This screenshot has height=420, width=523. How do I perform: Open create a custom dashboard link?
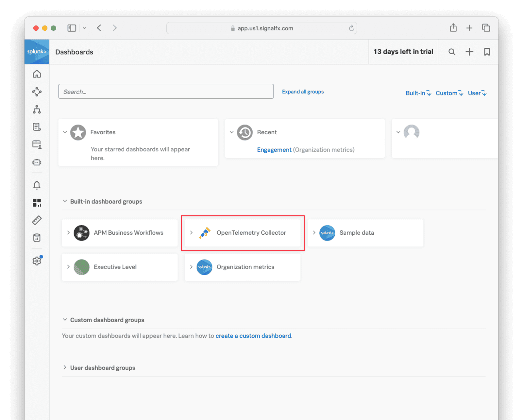click(x=253, y=336)
